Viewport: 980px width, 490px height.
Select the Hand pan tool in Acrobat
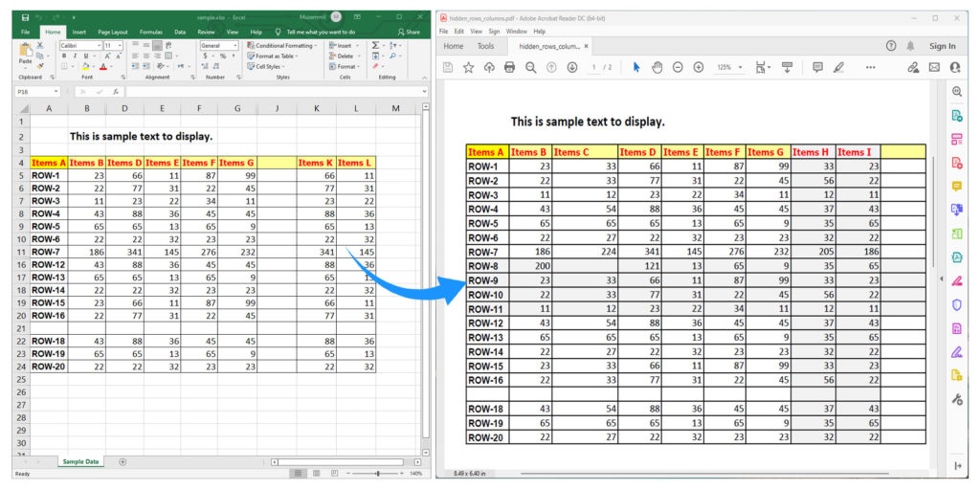(x=657, y=67)
